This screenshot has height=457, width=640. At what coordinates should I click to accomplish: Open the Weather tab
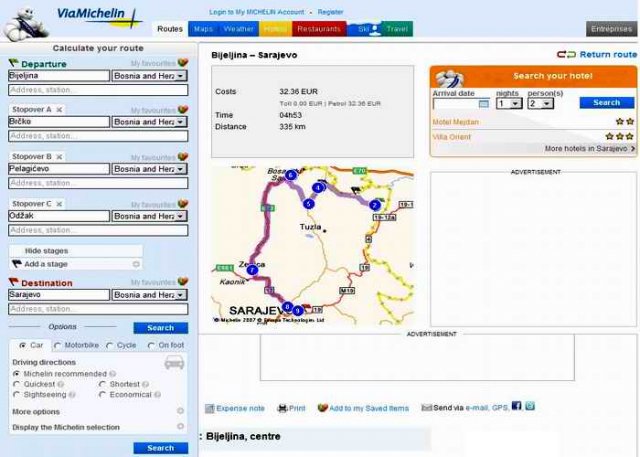[x=238, y=29]
